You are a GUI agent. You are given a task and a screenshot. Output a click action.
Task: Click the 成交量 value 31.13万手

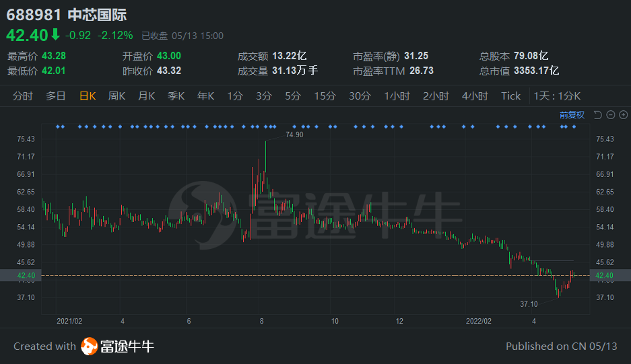coord(295,71)
